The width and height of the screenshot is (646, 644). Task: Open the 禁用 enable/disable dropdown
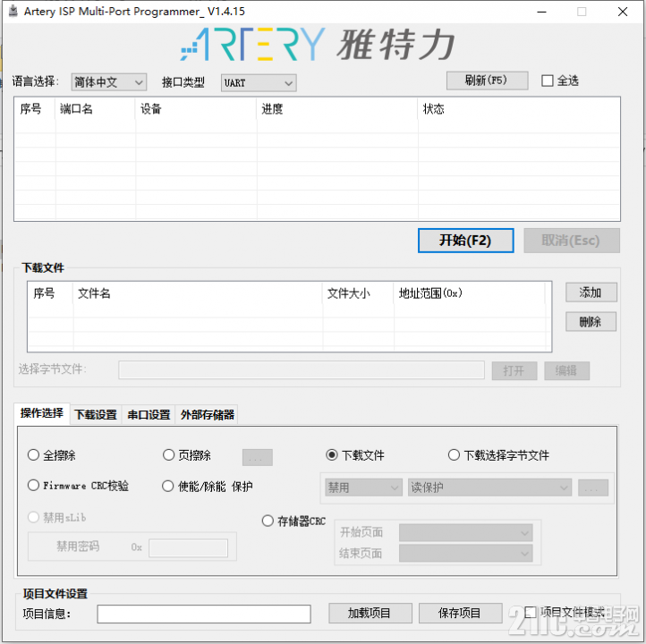pos(363,487)
